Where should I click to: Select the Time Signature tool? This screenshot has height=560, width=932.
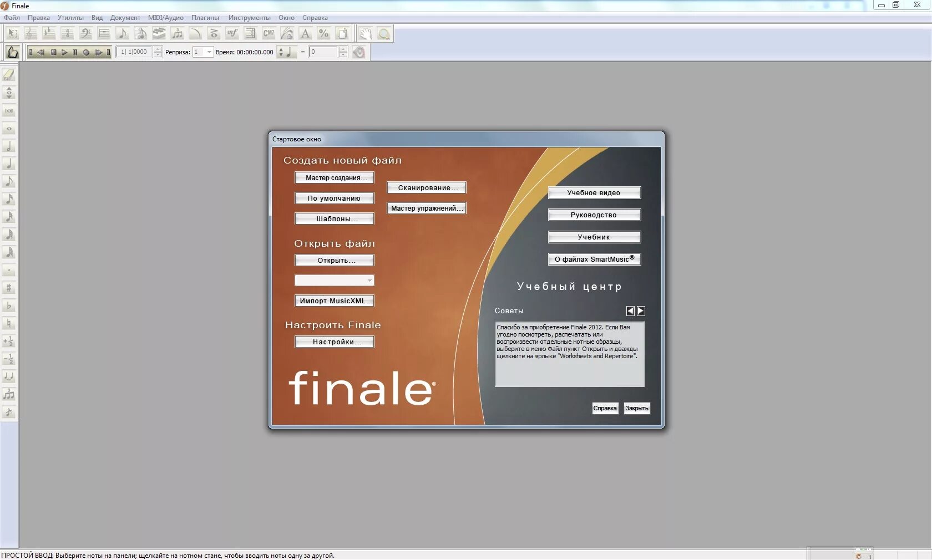(67, 34)
